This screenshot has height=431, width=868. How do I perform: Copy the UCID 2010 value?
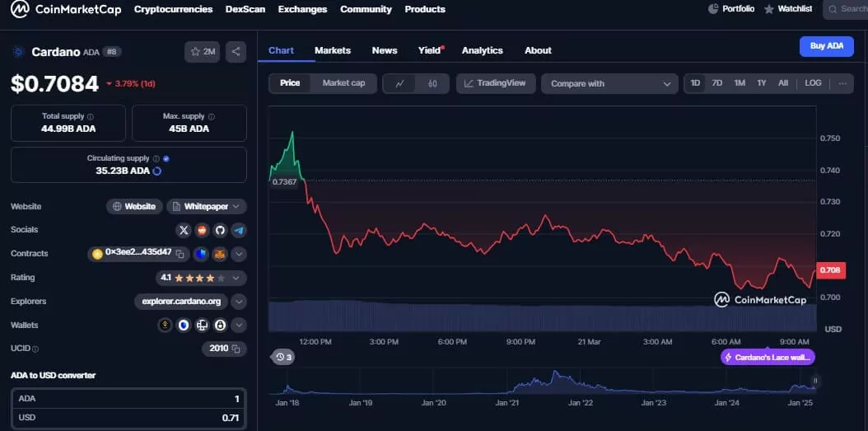(x=236, y=349)
